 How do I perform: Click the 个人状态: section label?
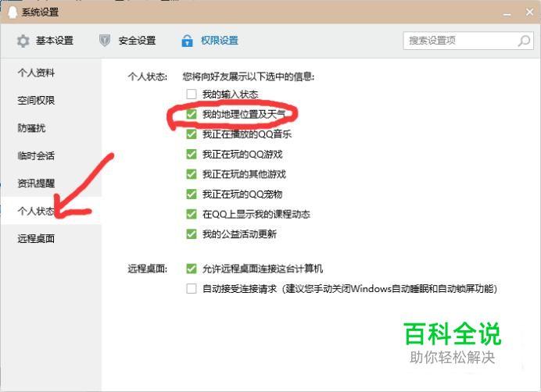pos(147,77)
